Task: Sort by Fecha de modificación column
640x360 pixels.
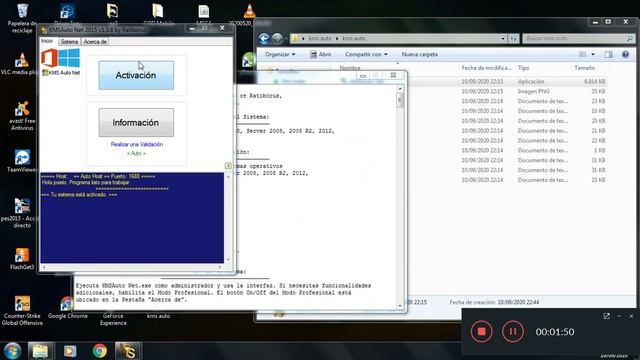Action: click(487, 68)
